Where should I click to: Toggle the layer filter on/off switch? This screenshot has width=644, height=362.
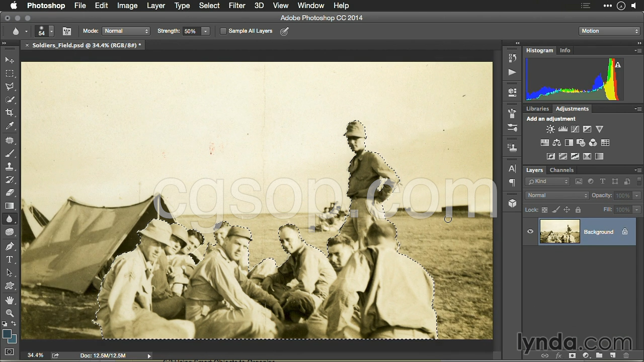(x=639, y=182)
